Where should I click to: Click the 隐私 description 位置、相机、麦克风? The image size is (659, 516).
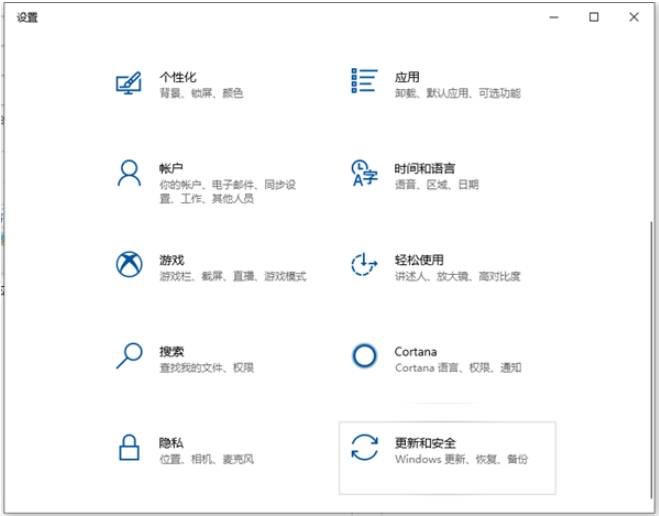206,459
